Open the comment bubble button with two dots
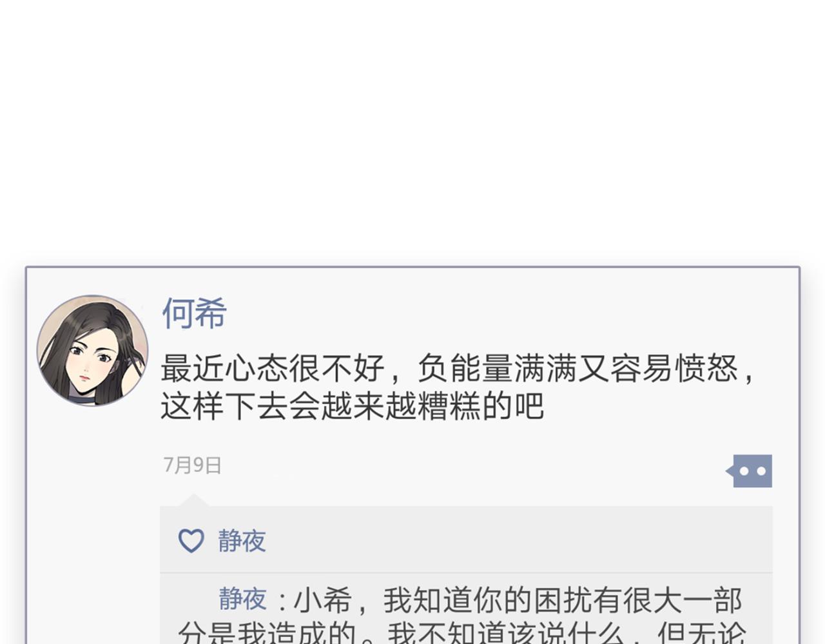 coord(750,471)
